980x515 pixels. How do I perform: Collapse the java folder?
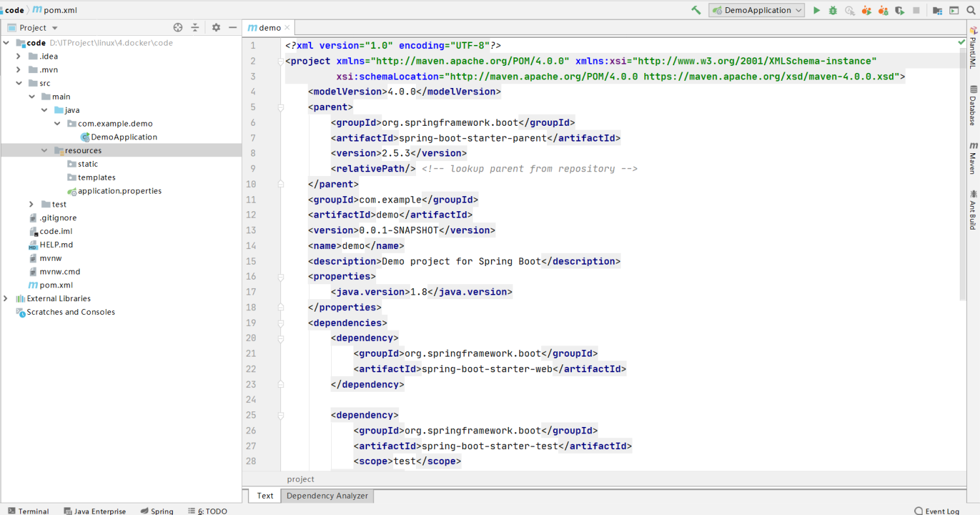coord(44,110)
